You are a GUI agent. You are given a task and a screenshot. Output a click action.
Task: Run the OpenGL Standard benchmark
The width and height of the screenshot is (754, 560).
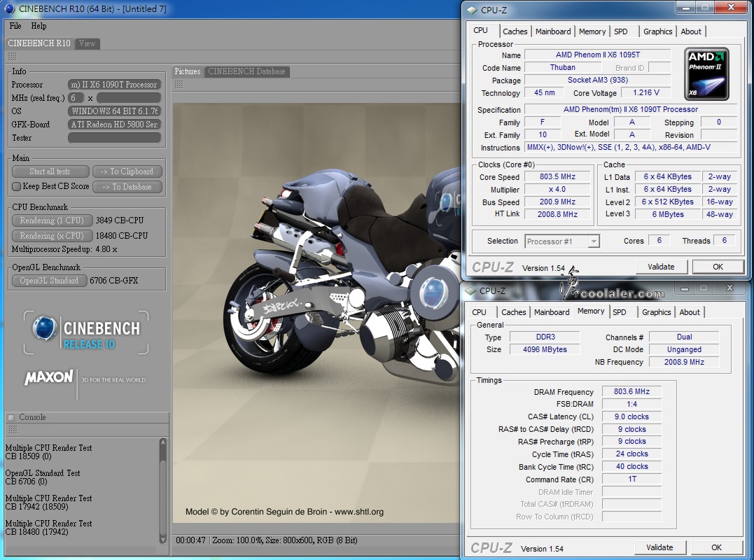[49, 280]
